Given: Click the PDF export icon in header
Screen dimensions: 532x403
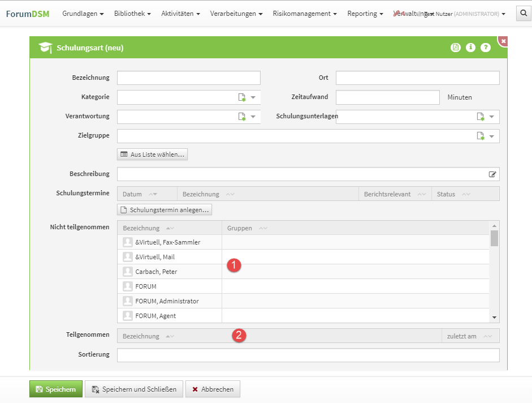Looking at the screenshot, I should pos(456,48).
